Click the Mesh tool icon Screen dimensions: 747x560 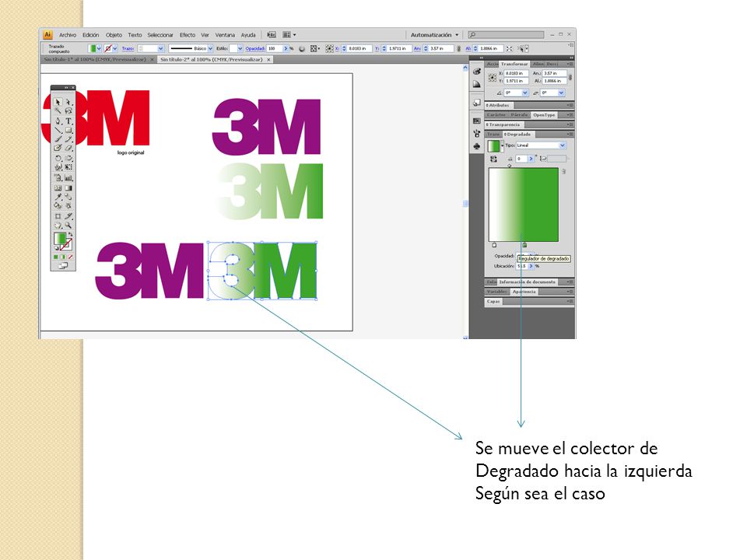click(x=58, y=188)
